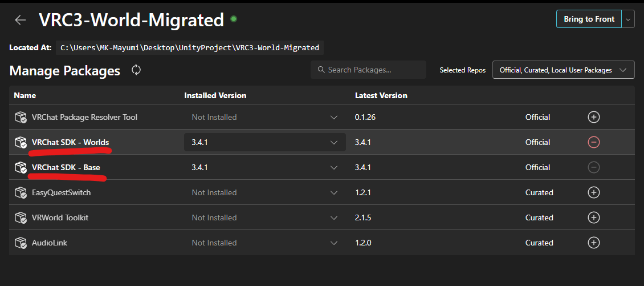Click the package icon beside VRChat SDK - Worlds
This screenshot has width=644, height=286.
[21, 142]
